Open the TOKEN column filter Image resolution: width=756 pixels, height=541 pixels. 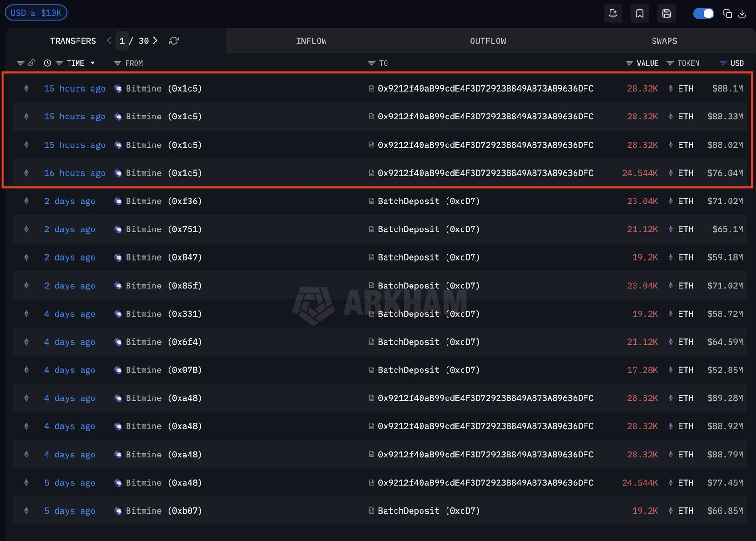point(670,63)
